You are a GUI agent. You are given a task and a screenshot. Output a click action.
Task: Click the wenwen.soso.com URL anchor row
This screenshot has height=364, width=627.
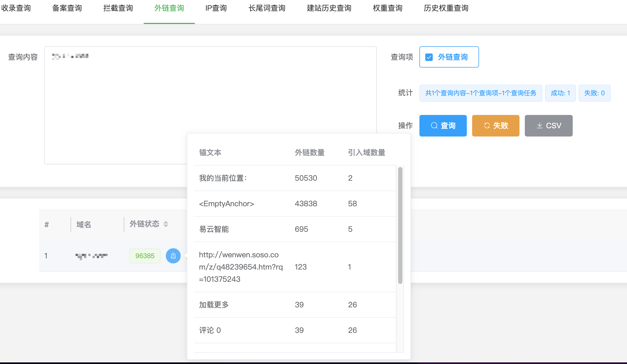295,267
